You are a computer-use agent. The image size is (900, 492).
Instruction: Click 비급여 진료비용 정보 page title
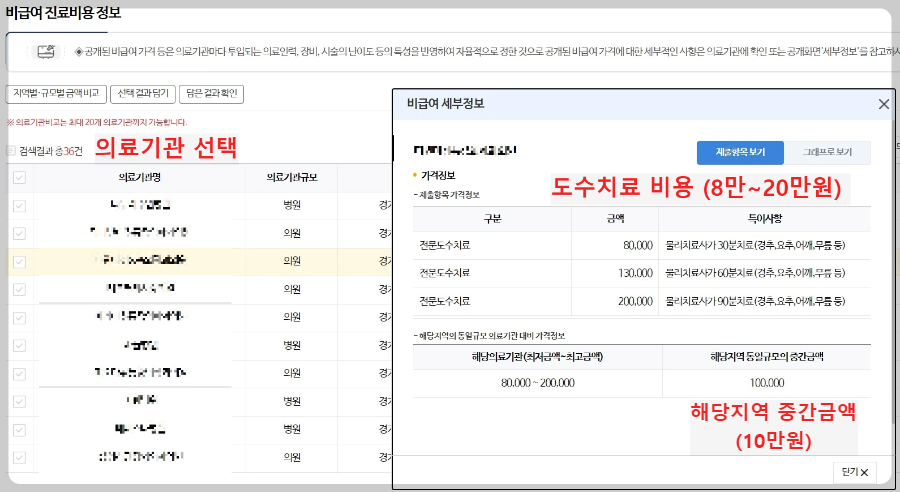pyautogui.click(x=63, y=13)
